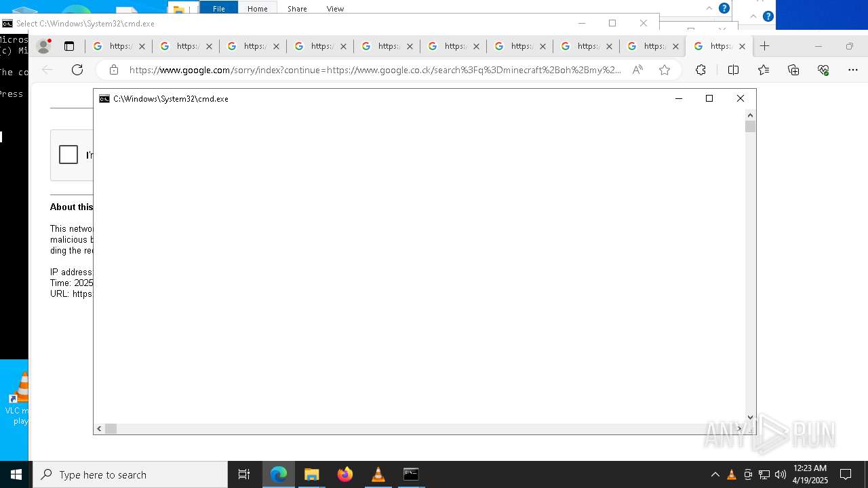Viewport: 868px width, 488px height.
Task: Toggle Read aloud icon in address bar
Action: point(637,70)
